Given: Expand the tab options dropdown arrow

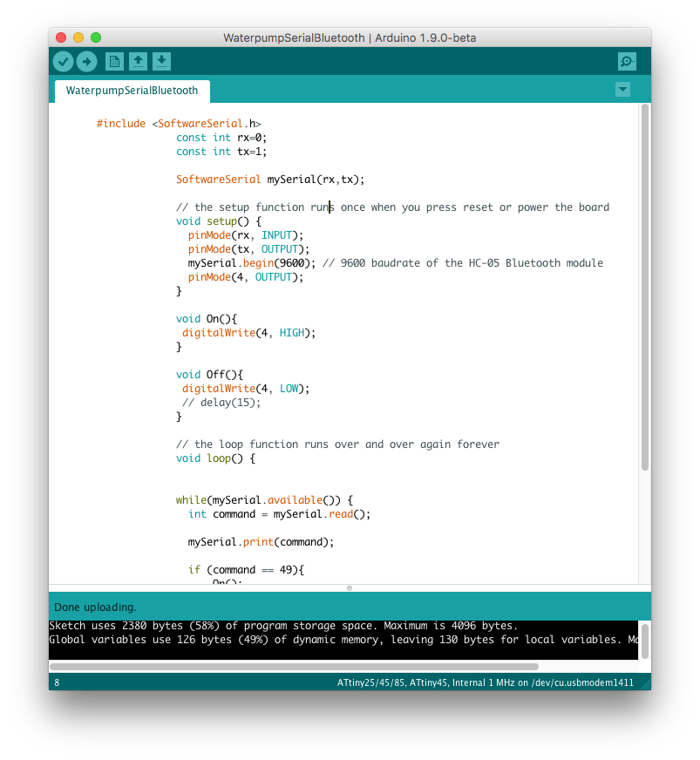Looking at the screenshot, I should [623, 90].
